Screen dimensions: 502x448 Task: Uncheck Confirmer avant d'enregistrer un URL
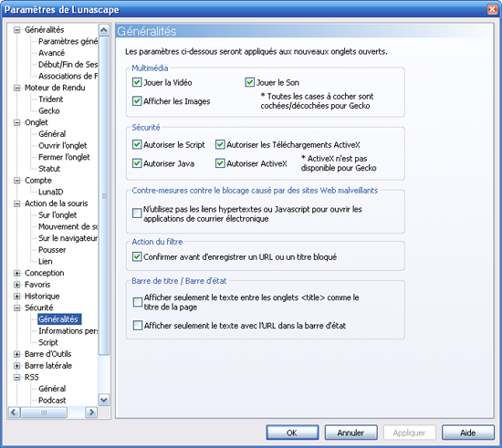tap(137, 256)
